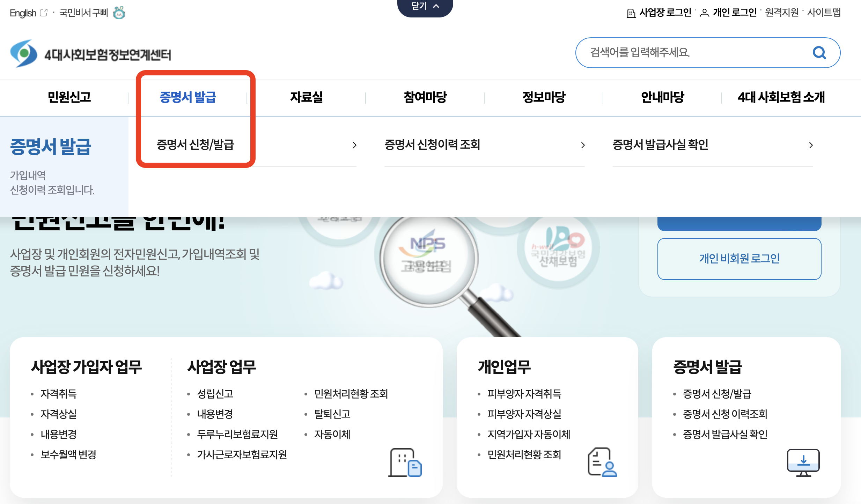The image size is (861, 504).
Task: Open the 사이트맵 link
Action: coord(824,13)
